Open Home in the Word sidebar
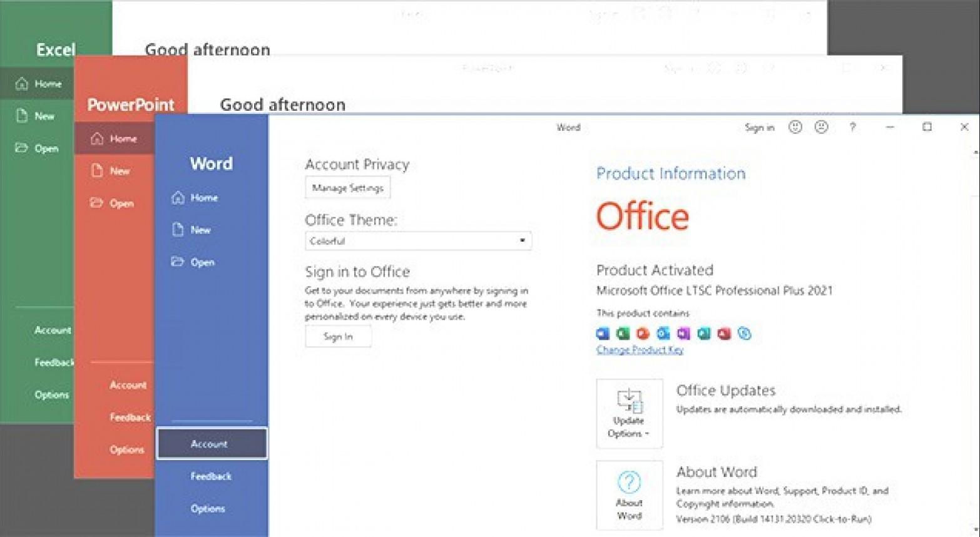The image size is (980, 537). point(195,198)
